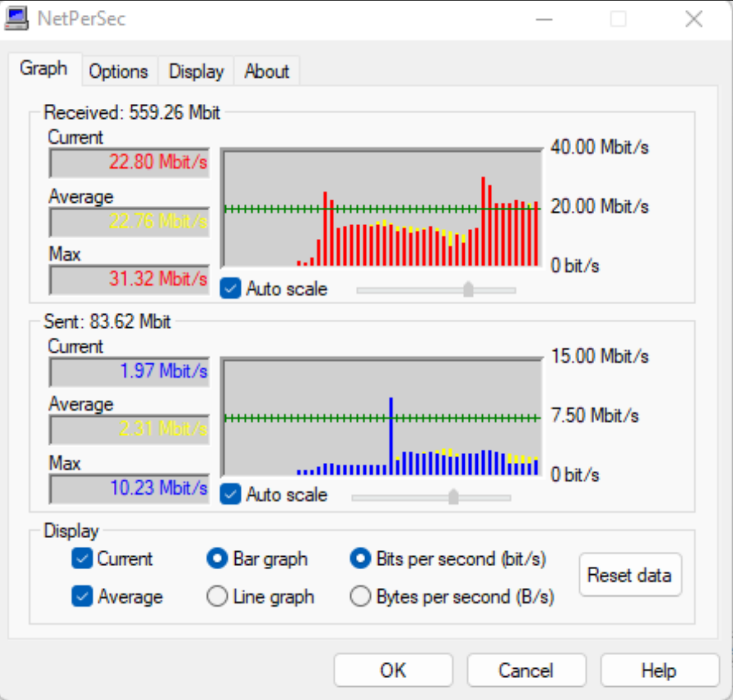
Task: Click the 15.00 Mbit/s scale label
Action: pyautogui.click(x=600, y=357)
